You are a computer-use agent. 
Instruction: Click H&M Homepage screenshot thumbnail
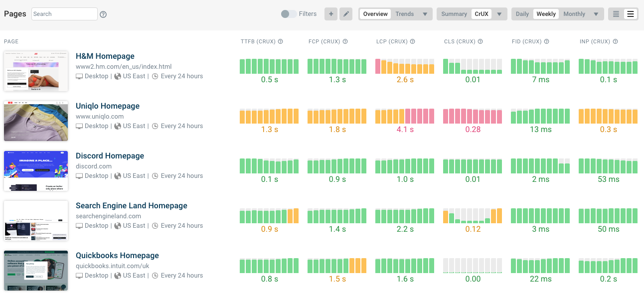36,71
